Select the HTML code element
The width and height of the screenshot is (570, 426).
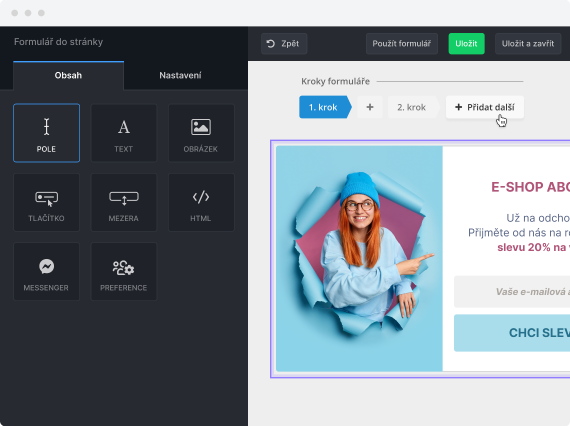tap(201, 202)
